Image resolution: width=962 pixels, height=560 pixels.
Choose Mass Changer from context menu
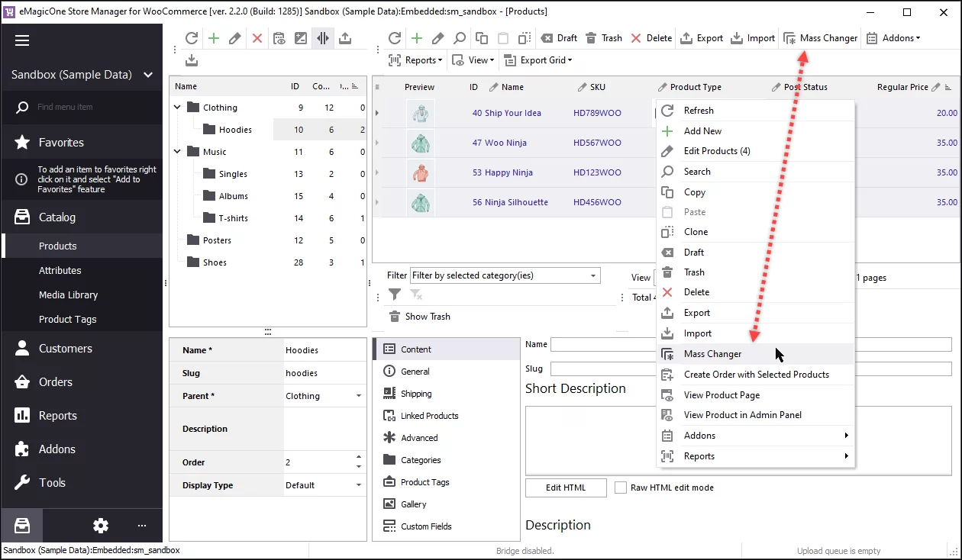[712, 354]
